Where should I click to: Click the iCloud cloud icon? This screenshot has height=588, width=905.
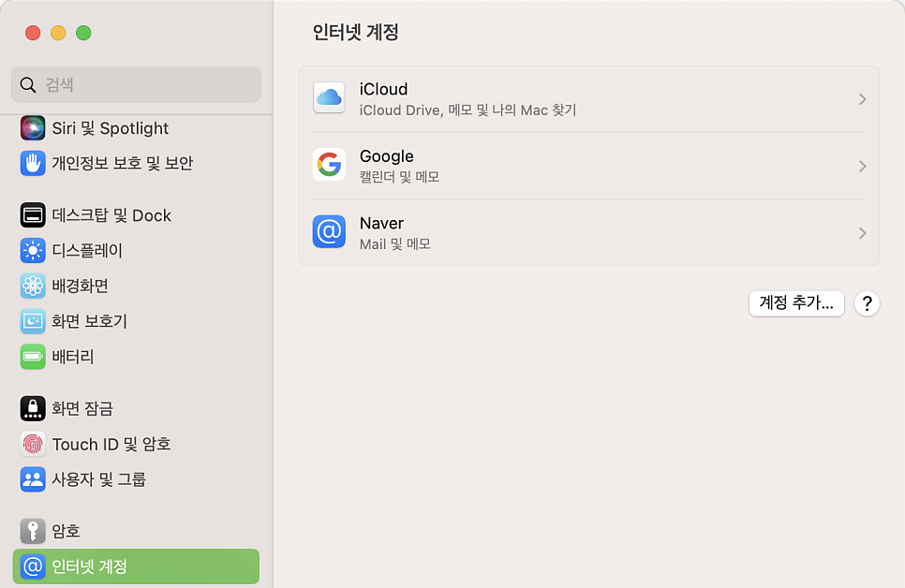(329, 97)
